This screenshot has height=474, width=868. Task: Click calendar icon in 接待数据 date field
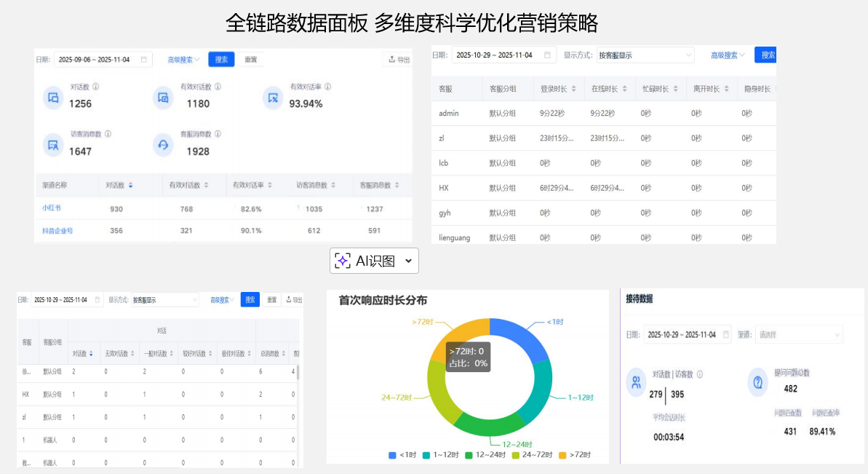coord(726,334)
